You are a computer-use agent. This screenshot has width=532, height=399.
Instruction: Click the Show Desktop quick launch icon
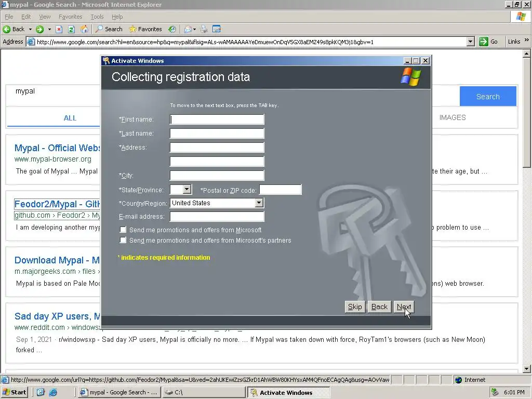pyautogui.click(x=41, y=392)
